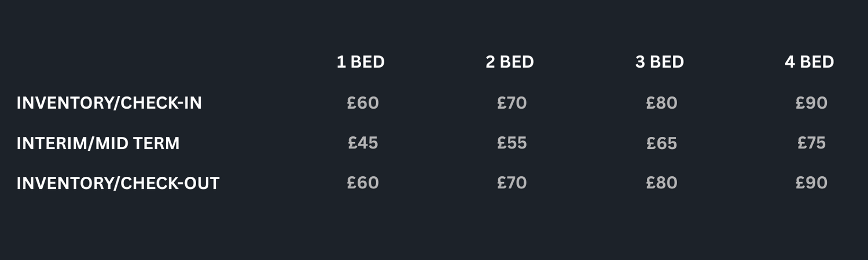
Task: Click the £90 check-in price for 4 bed
Action: pyautogui.click(x=811, y=103)
